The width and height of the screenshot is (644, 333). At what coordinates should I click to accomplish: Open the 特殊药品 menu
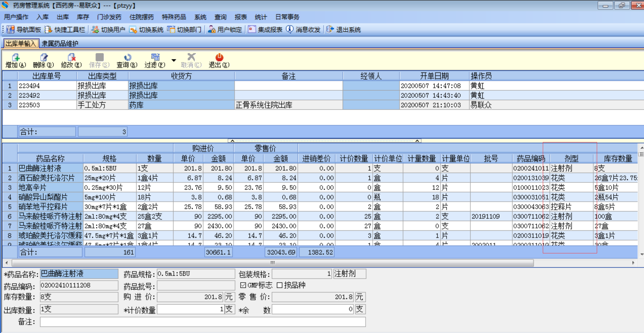174,17
